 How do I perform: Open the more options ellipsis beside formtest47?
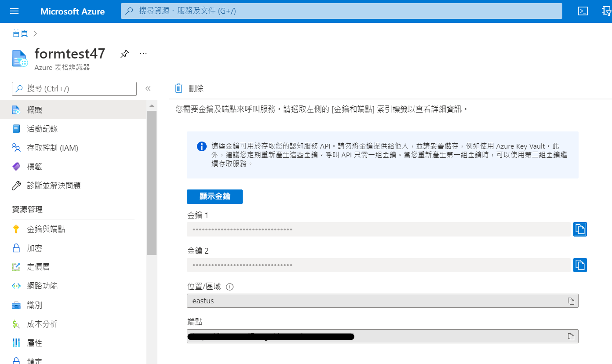tap(143, 54)
